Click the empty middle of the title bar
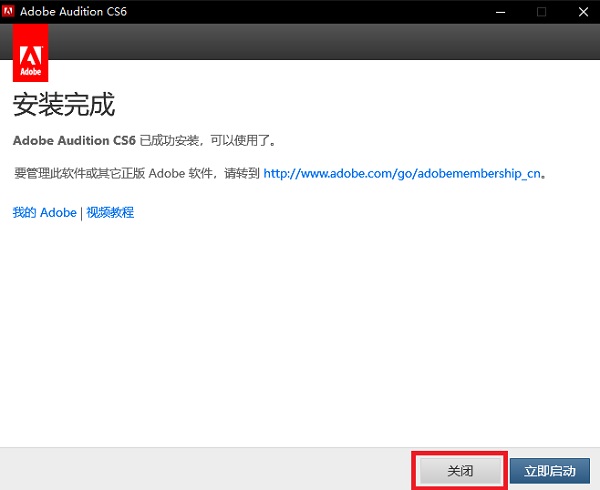The image size is (600, 490). tap(300, 12)
